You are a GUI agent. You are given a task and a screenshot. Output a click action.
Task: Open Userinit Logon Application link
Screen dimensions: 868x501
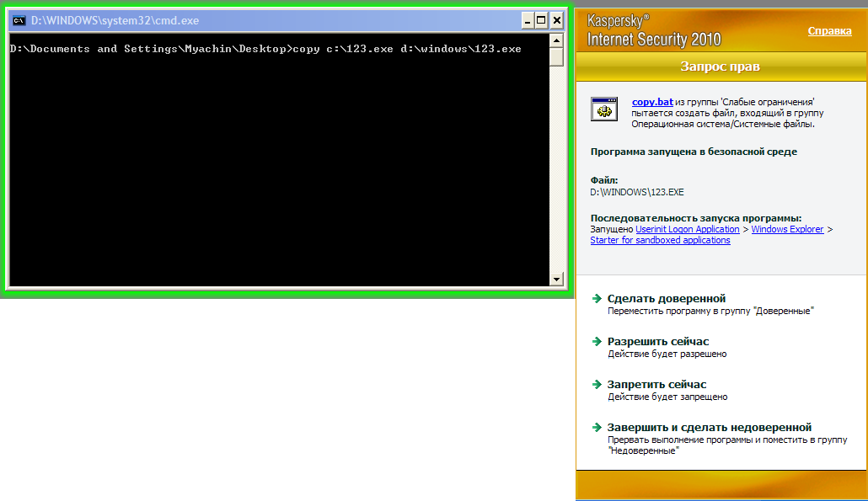click(687, 229)
